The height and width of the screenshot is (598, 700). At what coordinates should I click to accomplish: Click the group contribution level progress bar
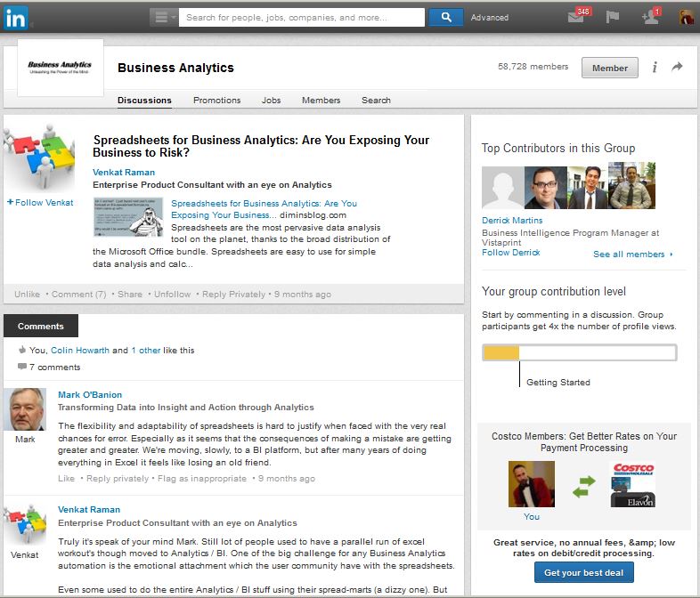[579, 353]
